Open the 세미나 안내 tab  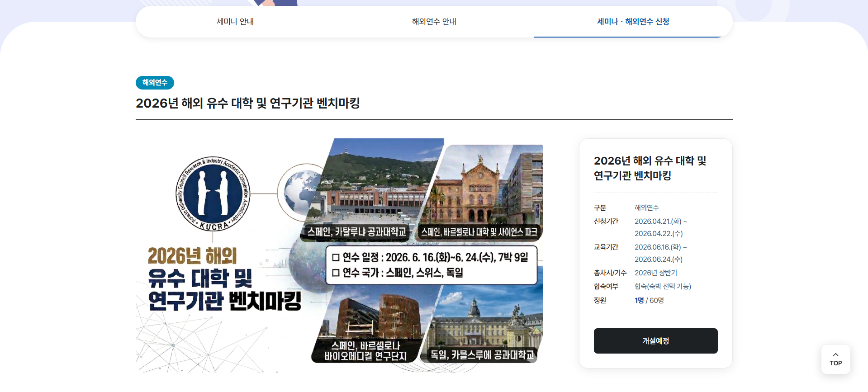[x=235, y=22]
